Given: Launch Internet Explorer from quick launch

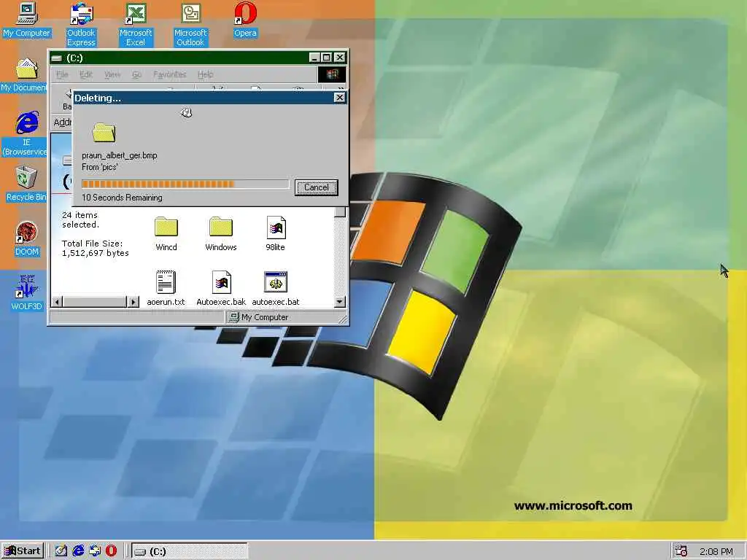Looking at the screenshot, I should (x=78, y=551).
